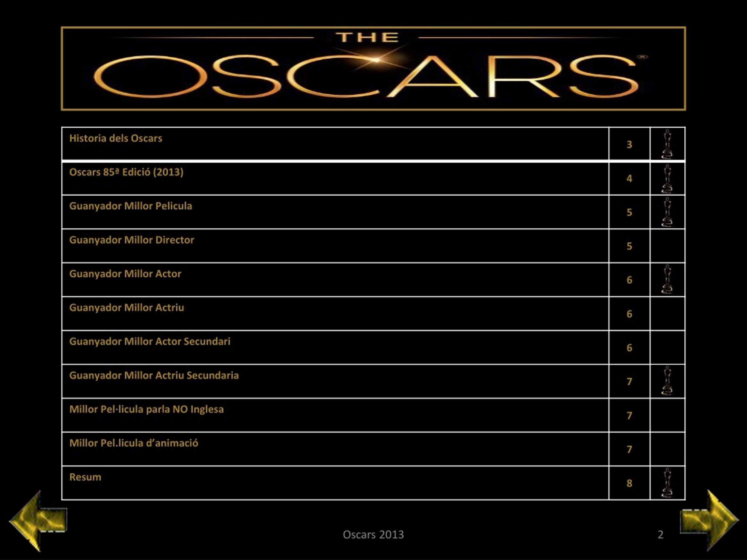The image size is (747, 560).
Task: Click Millor Pel.licula d'animació entry
Action: pyautogui.click(x=134, y=443)
